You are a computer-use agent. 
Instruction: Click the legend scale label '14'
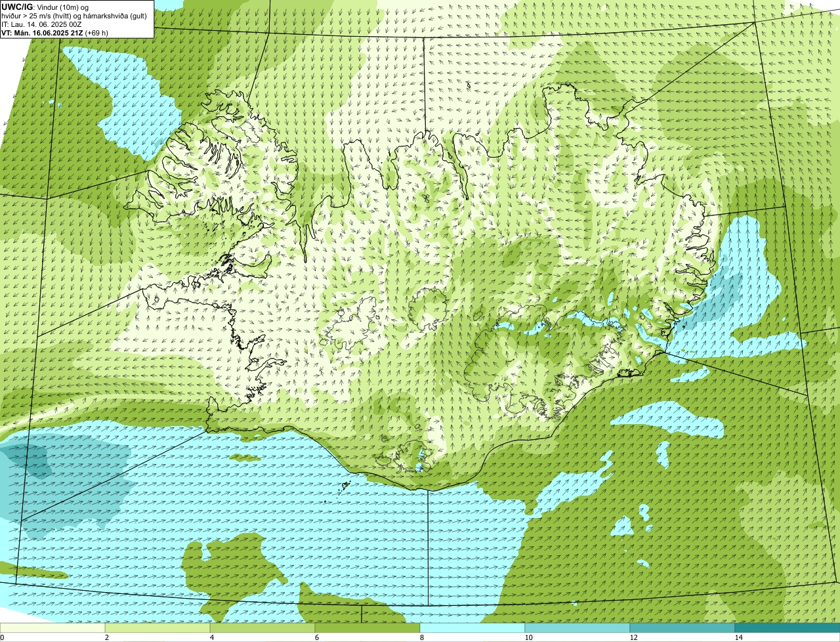738,637
